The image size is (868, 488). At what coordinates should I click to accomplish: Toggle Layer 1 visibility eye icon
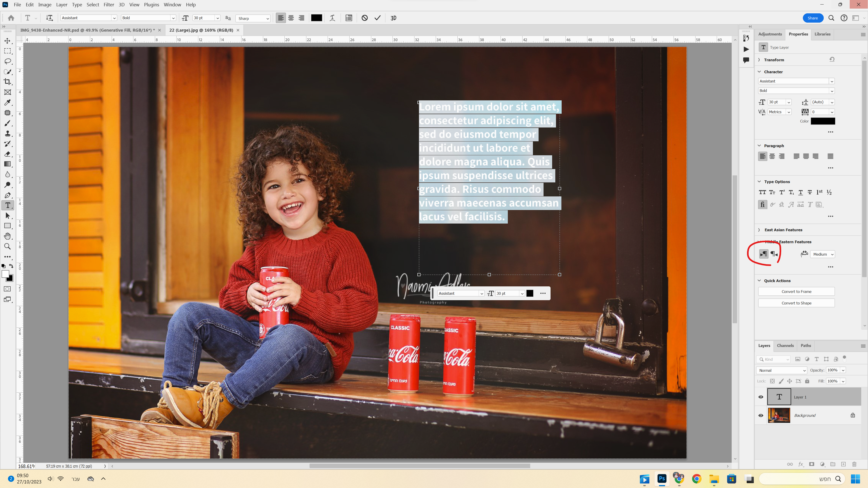[761, 397]
